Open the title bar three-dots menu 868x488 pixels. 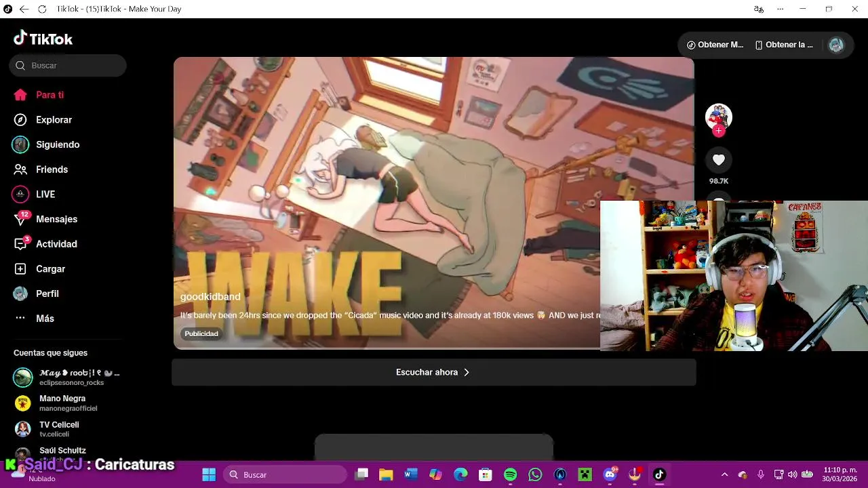click(x=781, y=9)
